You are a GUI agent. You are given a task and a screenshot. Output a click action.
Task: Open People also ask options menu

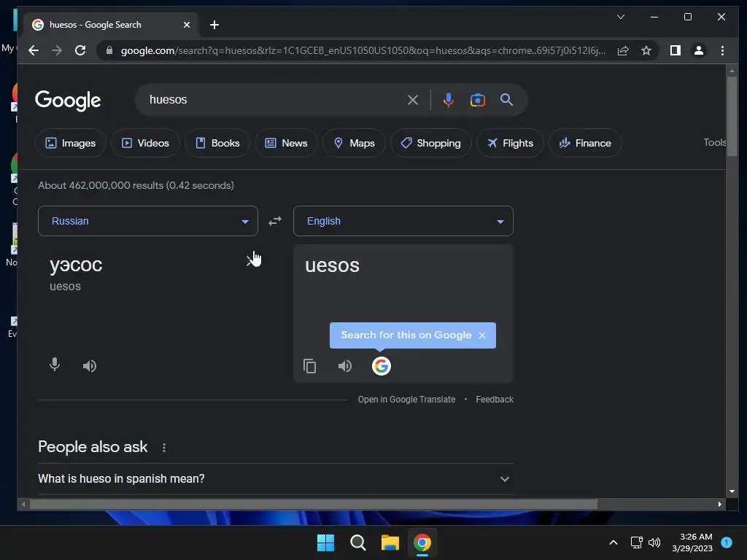[x=164, y=448]
